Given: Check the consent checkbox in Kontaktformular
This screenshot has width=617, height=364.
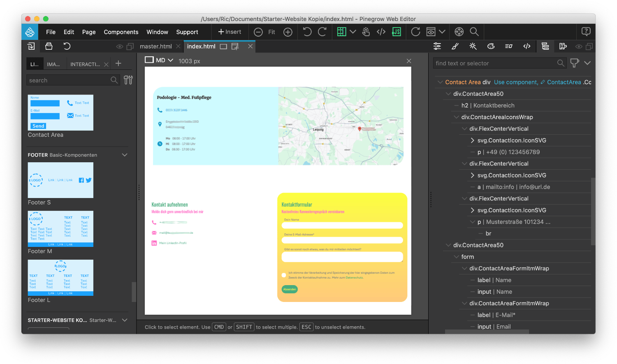Looking at the screenshot, I should tap(284, 275).
